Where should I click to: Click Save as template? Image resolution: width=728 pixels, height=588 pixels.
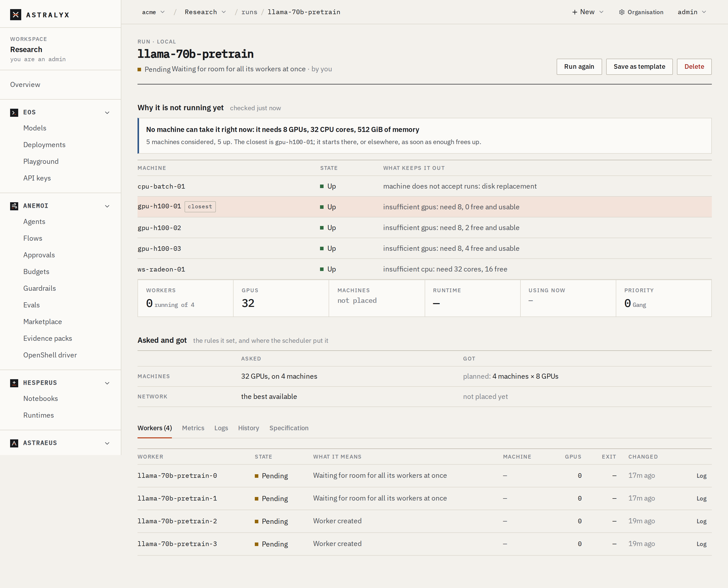tap(639, 67)
